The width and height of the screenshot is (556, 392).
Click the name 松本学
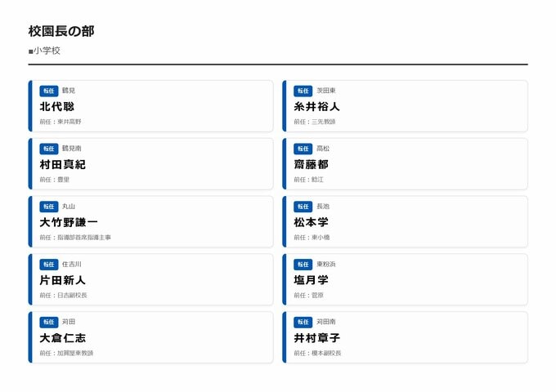coord(311,222)
